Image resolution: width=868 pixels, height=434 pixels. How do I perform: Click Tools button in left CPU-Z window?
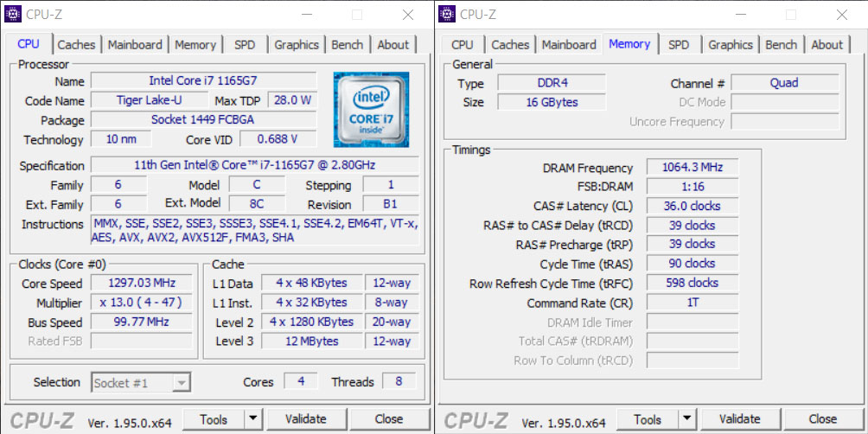tap(214, 419)
